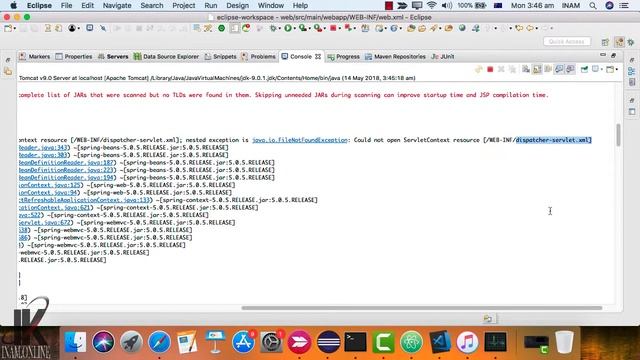Switch to the JUnit tab
Screen dimensions: 640x360
443,57
